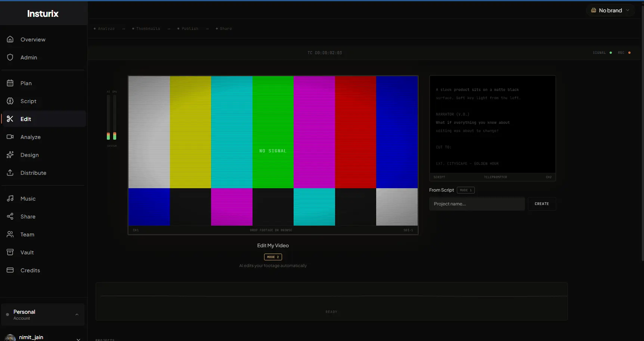Click the Distribute upload icon
This screenshot has width=644, height=341.
tap(10, 173)
